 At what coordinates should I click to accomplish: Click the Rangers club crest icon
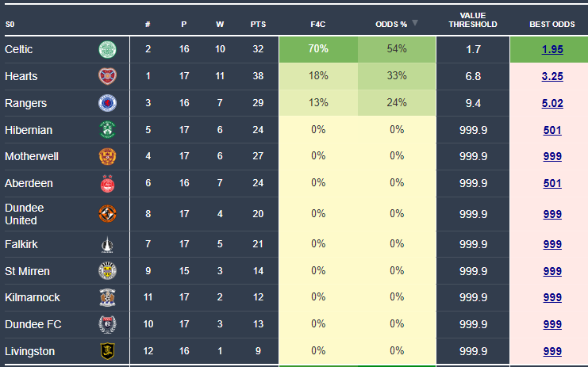[106, 103]
